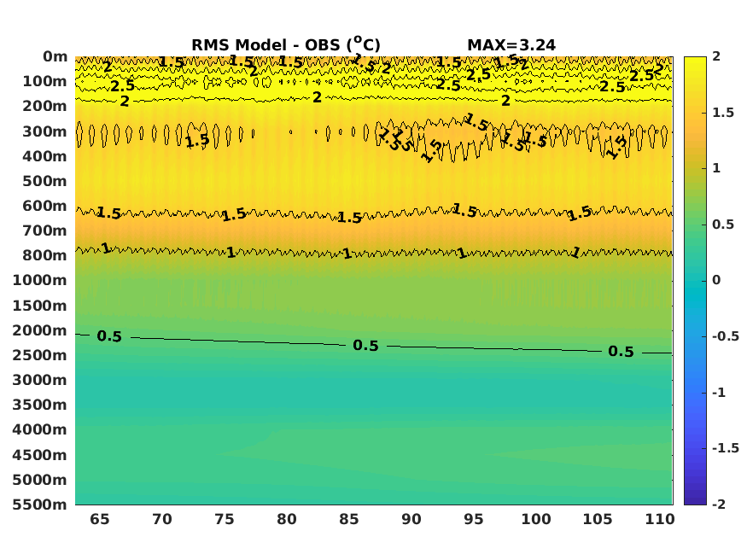
Task: Click the '65' x-axis tick label
Action: (100, 519)
